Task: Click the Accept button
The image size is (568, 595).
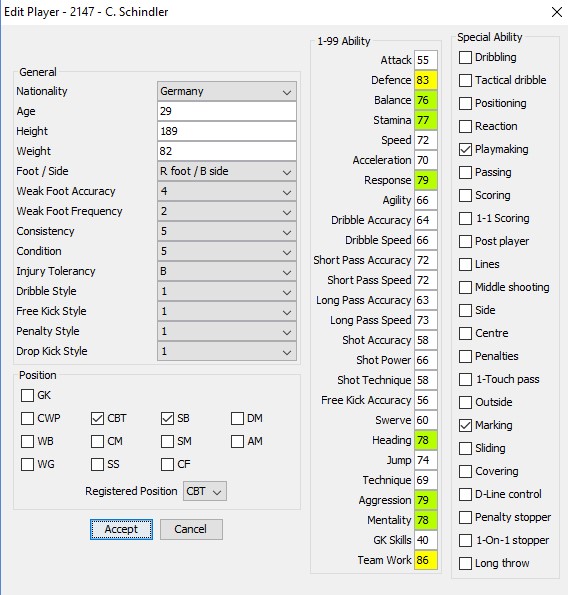Action: [121, 529]
